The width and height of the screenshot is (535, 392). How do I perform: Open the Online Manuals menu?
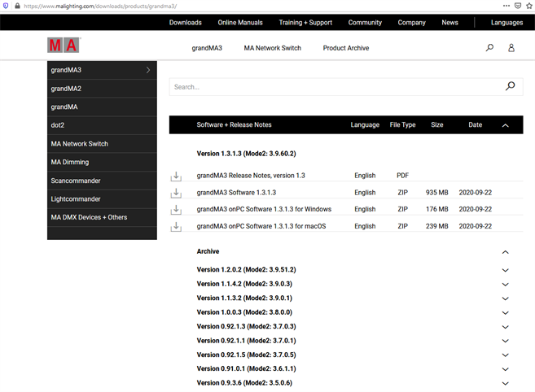(x=239, y=23)
